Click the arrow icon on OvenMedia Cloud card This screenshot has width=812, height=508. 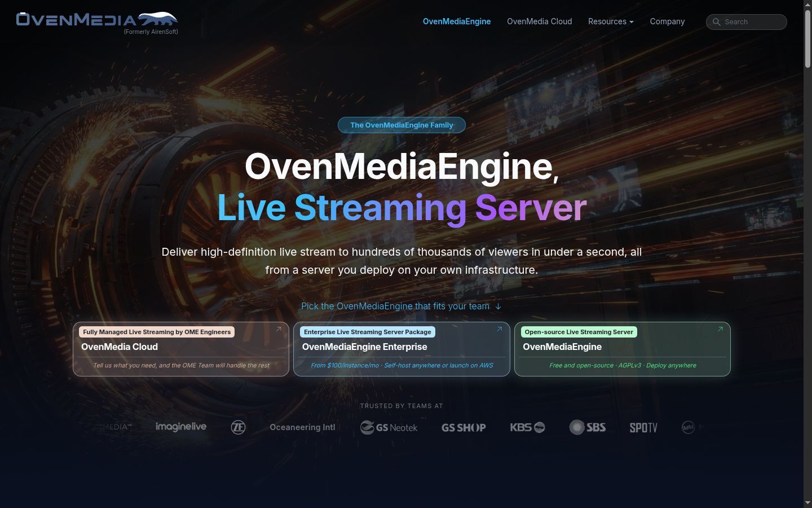(x=279, y=329)
